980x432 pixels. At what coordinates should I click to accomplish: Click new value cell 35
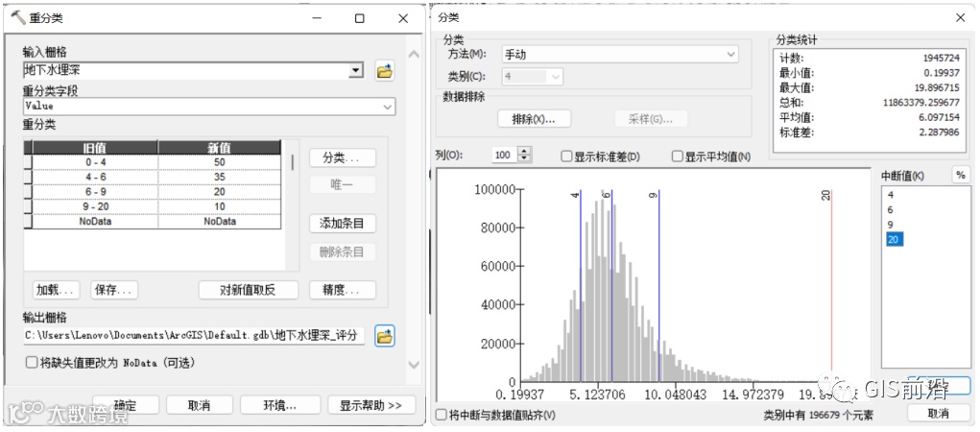click(x=220, y=177)
